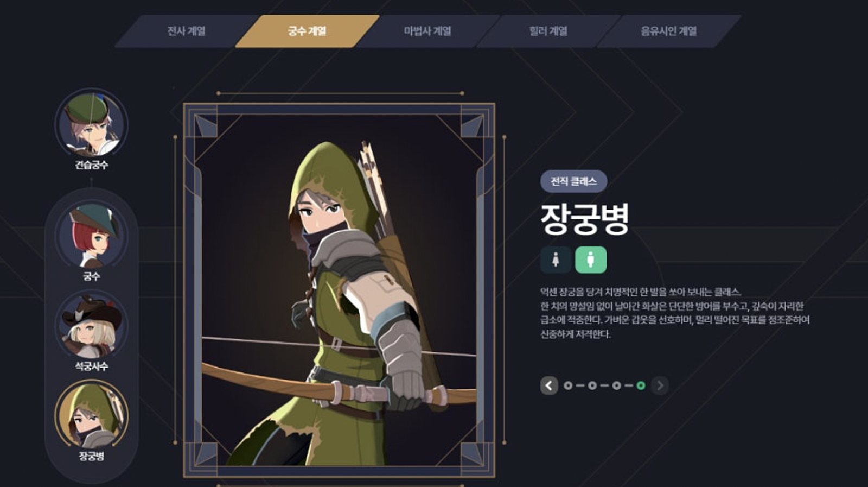Switch to female character gender icon
The height and width of the screenshot is (487, 868).
pos(556,260)
